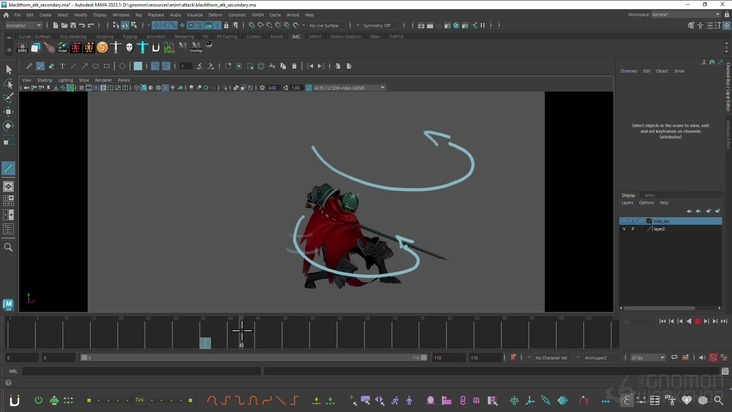The height and width of the screenshot is (412, 732).
Task: Open the Windows menu
Action: point(120,15)
